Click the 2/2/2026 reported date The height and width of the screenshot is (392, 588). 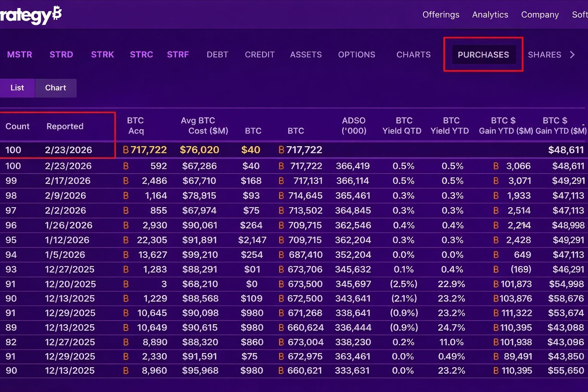click(65, 211)
